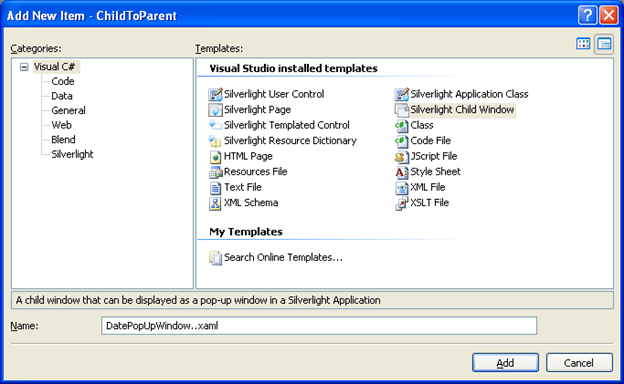Click the Text File template icon
The height and width of the screenshot is (384, 624).
(x=215, y=187)
